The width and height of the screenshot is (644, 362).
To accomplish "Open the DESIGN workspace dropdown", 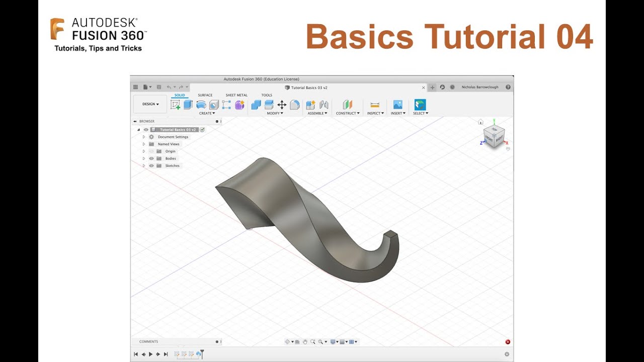I will click(x=150, y=104).
